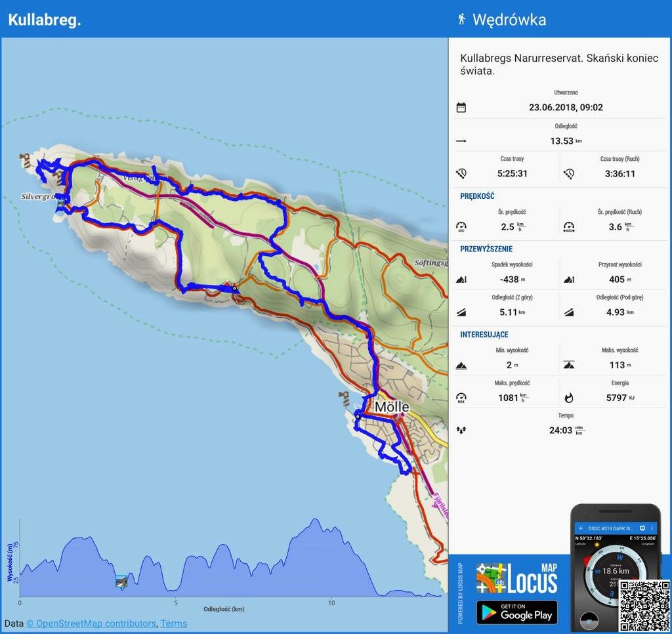Click the uphill distance value 4.93 km

coord(619,312)
